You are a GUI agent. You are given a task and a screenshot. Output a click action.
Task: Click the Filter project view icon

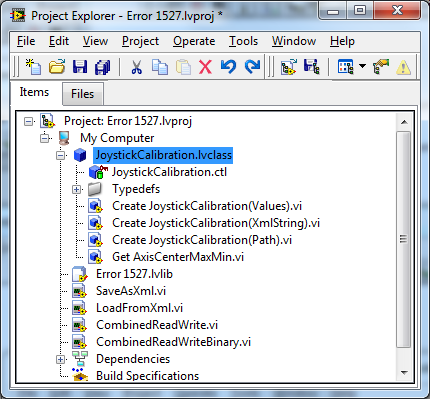[345, 67]
